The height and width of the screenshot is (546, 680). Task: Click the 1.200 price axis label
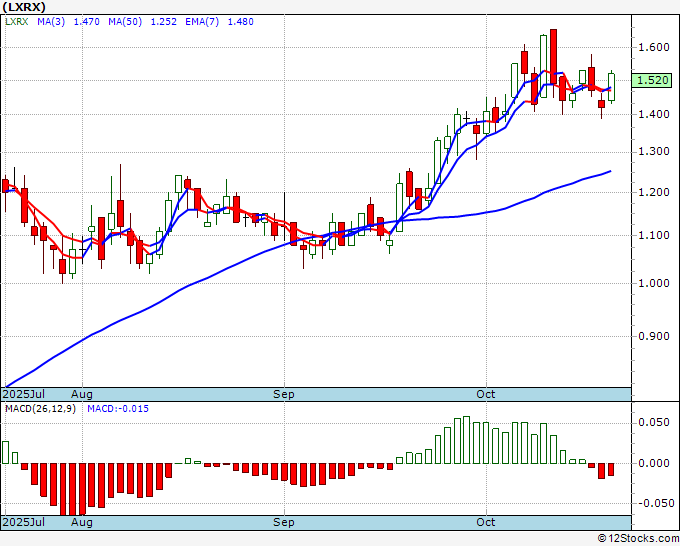tap(654, 192)
